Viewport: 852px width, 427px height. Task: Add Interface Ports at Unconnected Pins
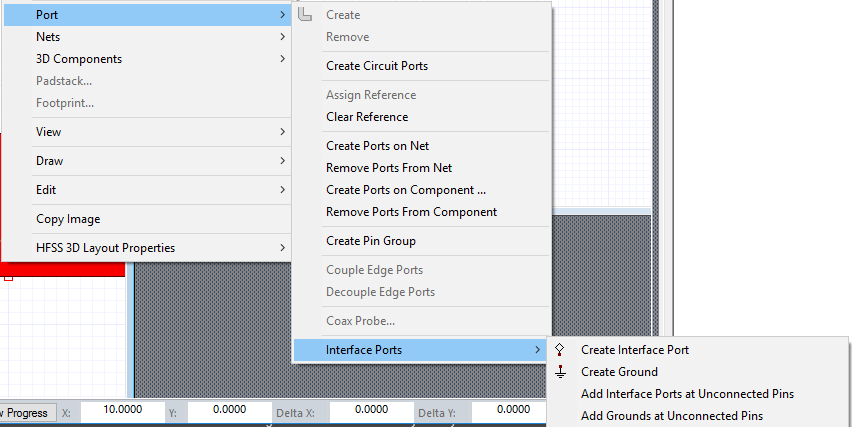point(687,394)
